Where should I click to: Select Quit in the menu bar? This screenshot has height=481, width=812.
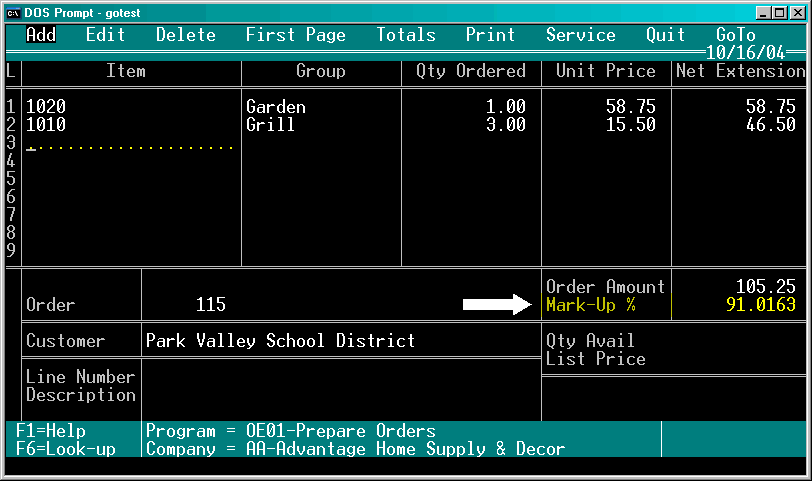[x=665, y=35]
